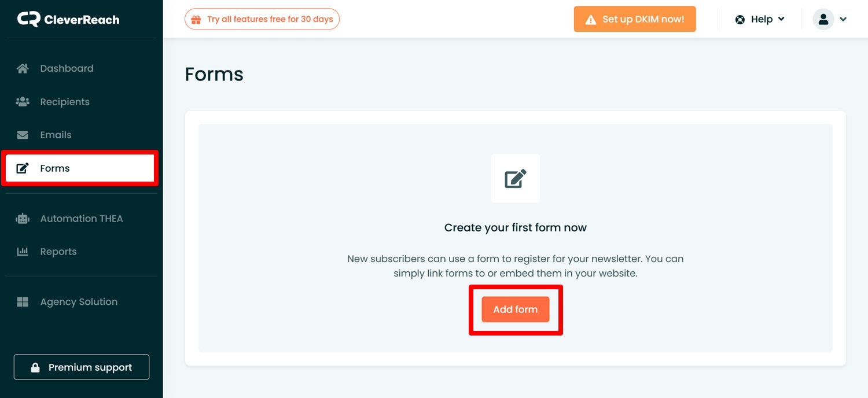Click the large form edit icon tile
Screen dimensions: 868x398
pos(516,178)
